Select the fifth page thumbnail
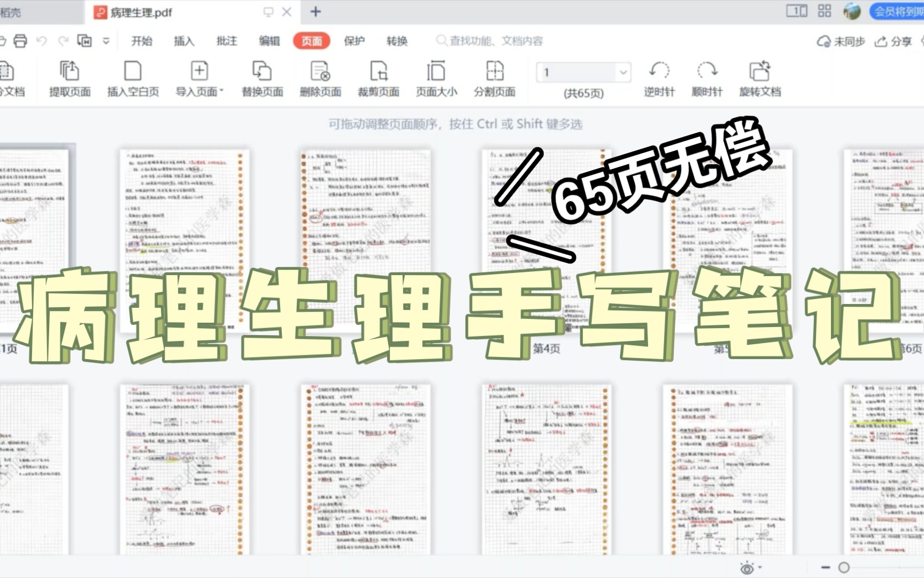924x578 pixels. (x=728, y=241)
